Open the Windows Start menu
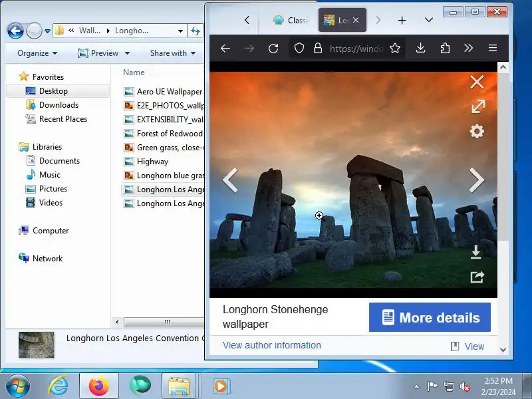Image resolution: width=532 pixels, height=399 pixels. point(17,386)
